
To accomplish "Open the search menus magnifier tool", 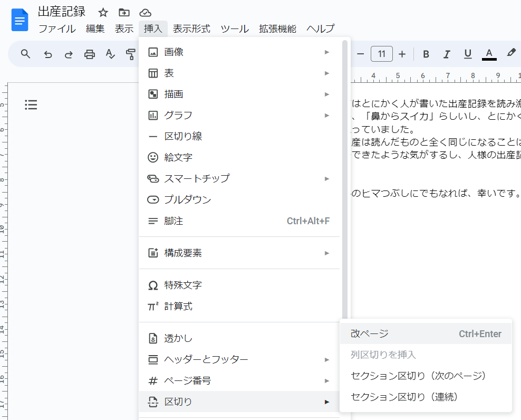I will (26, 54).
